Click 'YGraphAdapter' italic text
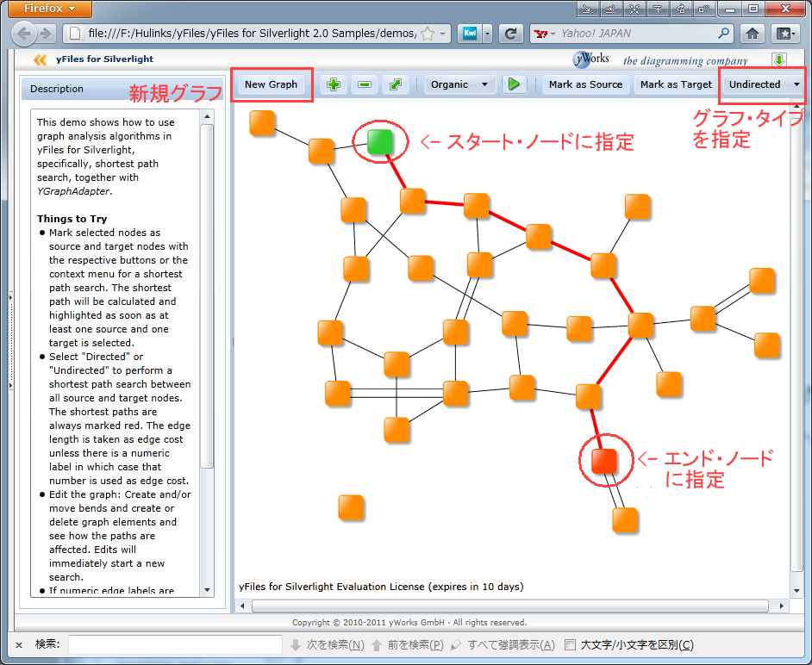Screen dimensions: 812x665 point(73,191)
